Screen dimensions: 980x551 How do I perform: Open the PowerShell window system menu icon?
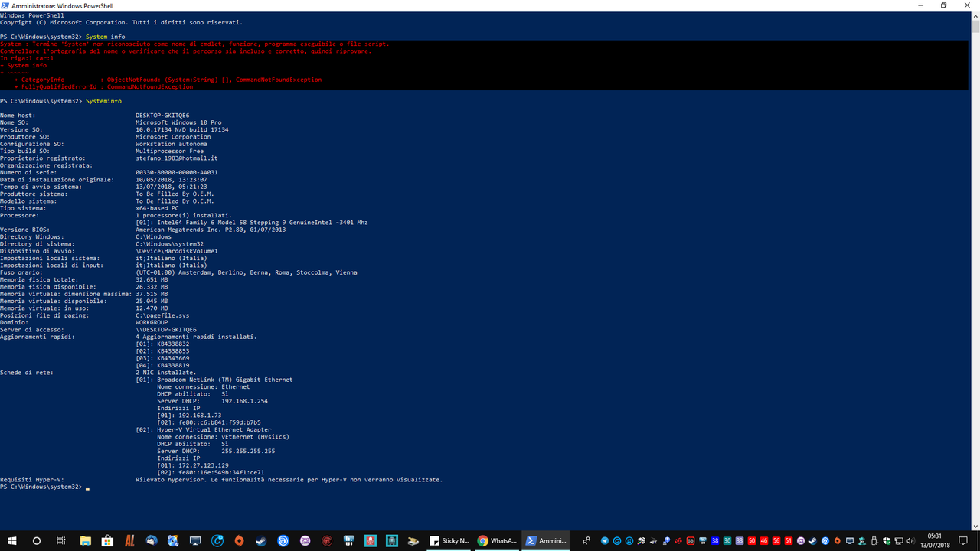5,5
